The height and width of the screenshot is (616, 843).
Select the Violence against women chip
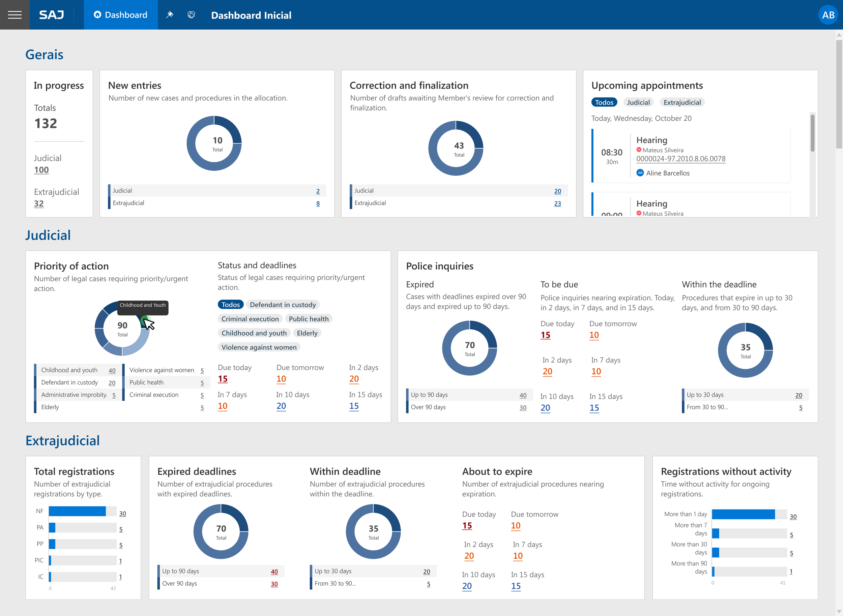(259, 347)
